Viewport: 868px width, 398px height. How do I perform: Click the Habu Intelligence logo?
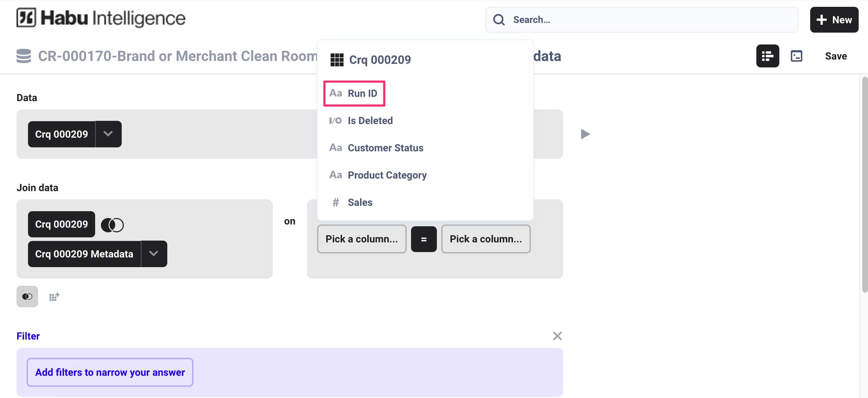(101, 18)
